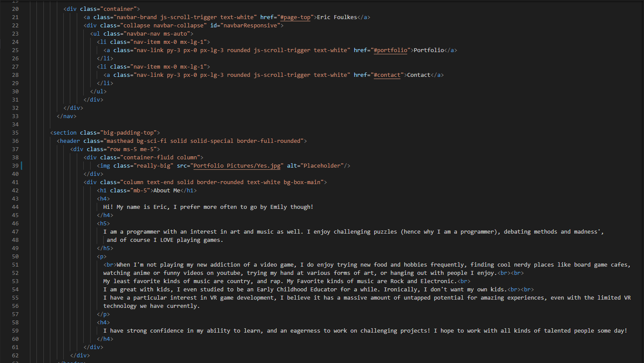Select line number 39 in the gutter
The width and height of the screenshot is (644, 363).
tap(15, 166)
